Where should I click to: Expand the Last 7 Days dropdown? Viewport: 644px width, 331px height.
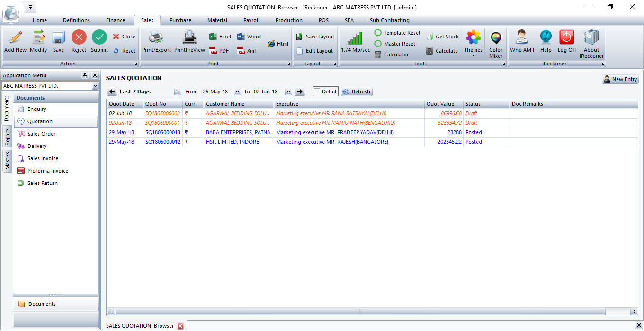(x=178, y=92)
